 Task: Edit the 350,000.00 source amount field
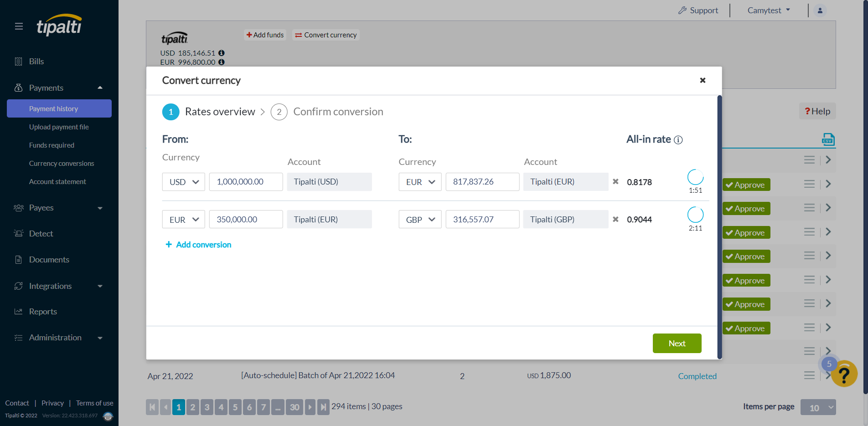246,219
